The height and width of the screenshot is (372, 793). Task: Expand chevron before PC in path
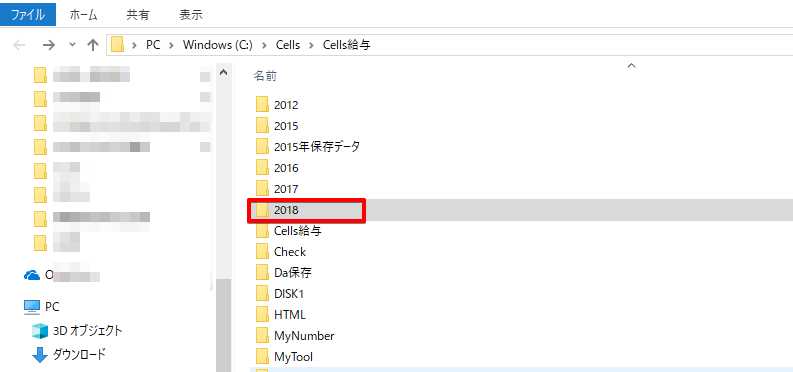tap(135, 45)
